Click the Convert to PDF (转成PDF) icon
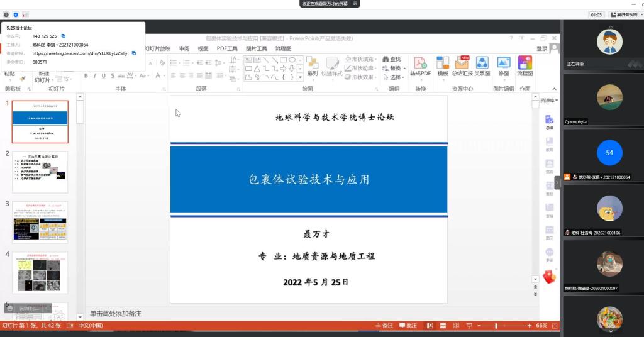This screenshot has width=644, height=337. [x=420, y=64]
